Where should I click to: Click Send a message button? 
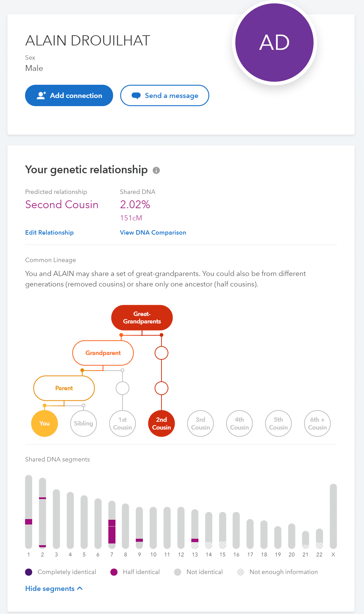click(x=165, y=96)
